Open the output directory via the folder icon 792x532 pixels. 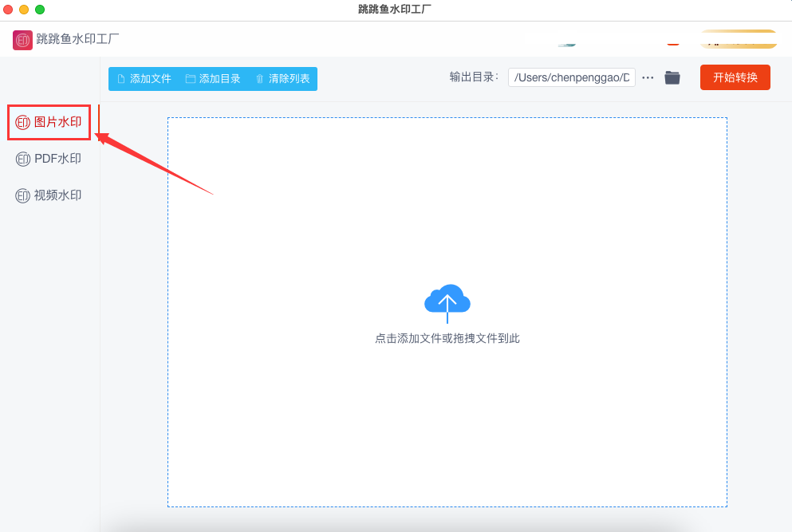pyautogui.click(x=672, y=78)
